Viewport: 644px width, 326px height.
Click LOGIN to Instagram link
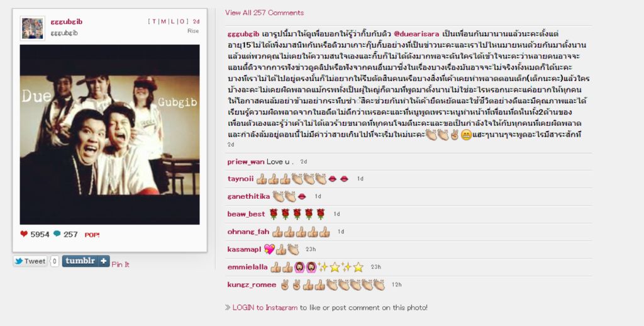[x=265, y=308]
